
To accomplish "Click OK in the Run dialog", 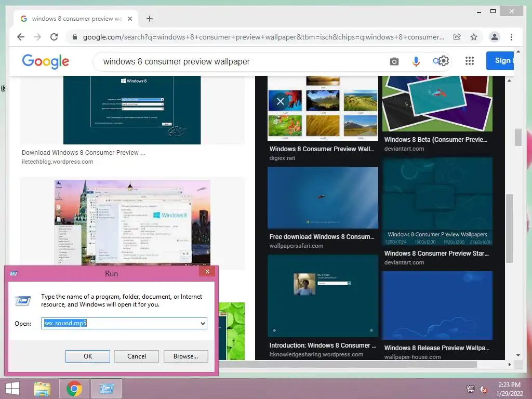I will pyautogui.click(x=87, y=356).
